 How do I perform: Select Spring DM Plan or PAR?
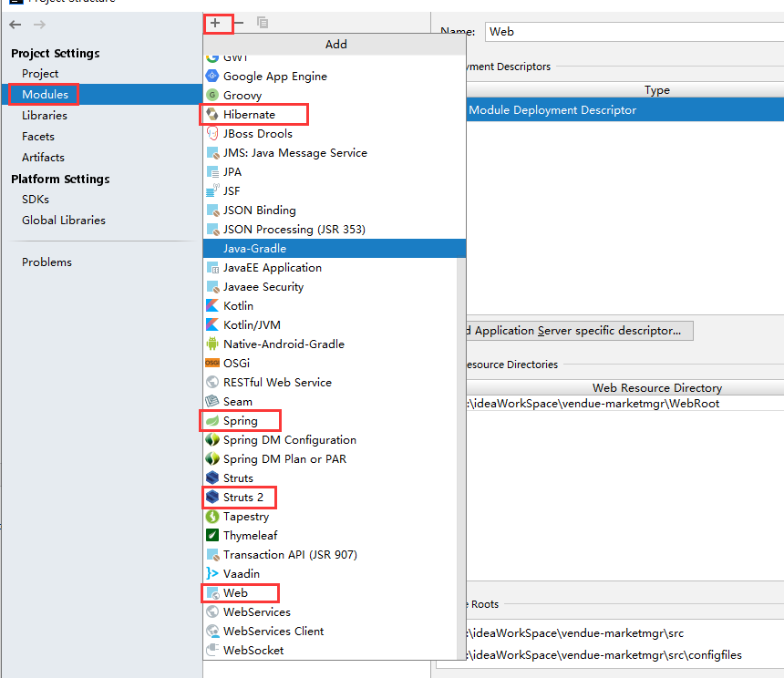pos(330,458)
